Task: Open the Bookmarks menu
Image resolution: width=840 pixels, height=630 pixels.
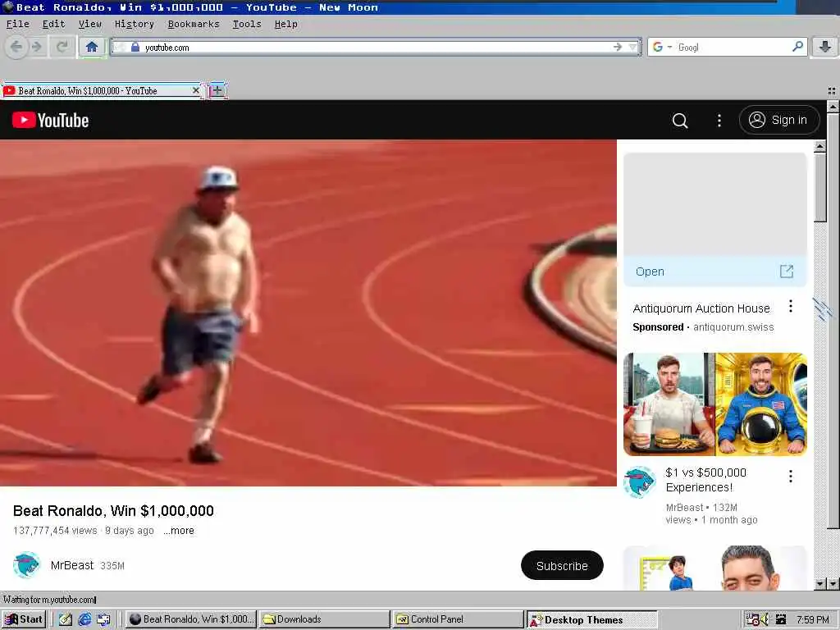Action: click(x=194, y=24)
